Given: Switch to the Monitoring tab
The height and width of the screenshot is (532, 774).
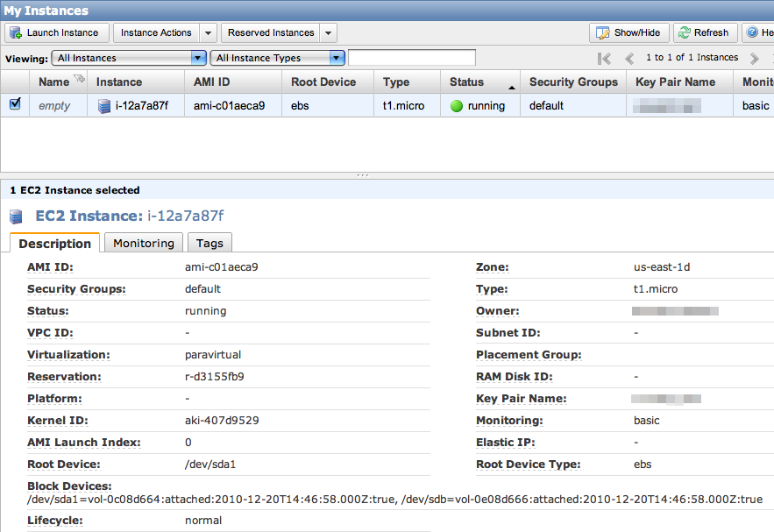Looking at the screenshot, I should (144, 243).
